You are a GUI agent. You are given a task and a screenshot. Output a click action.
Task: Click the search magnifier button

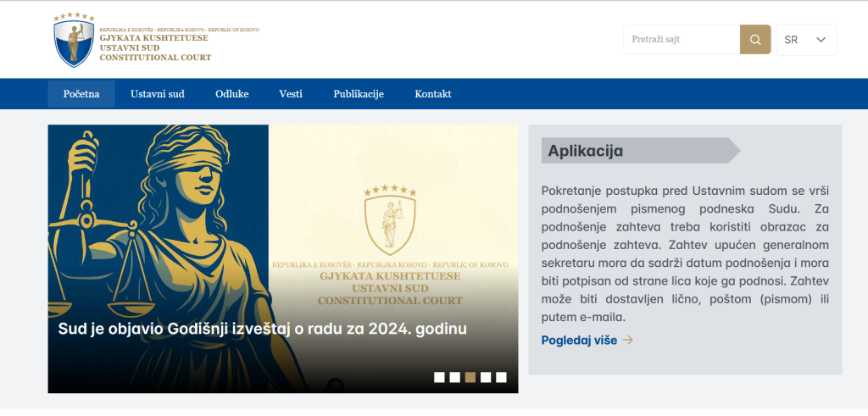[x=755, y=39]
